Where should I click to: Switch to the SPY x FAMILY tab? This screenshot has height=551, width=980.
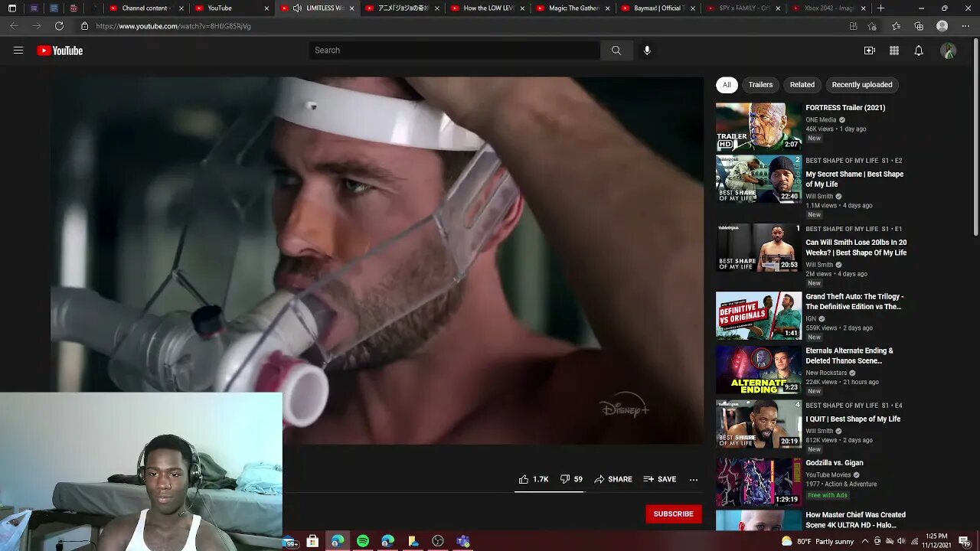pos(742,8)
